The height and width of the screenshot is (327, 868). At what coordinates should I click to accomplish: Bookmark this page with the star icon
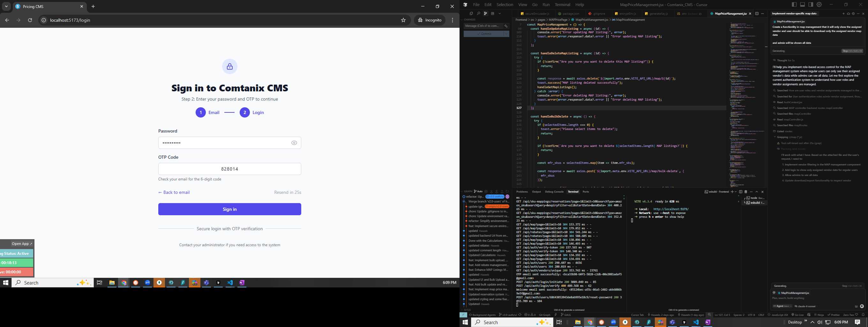[x=403, y=20]
